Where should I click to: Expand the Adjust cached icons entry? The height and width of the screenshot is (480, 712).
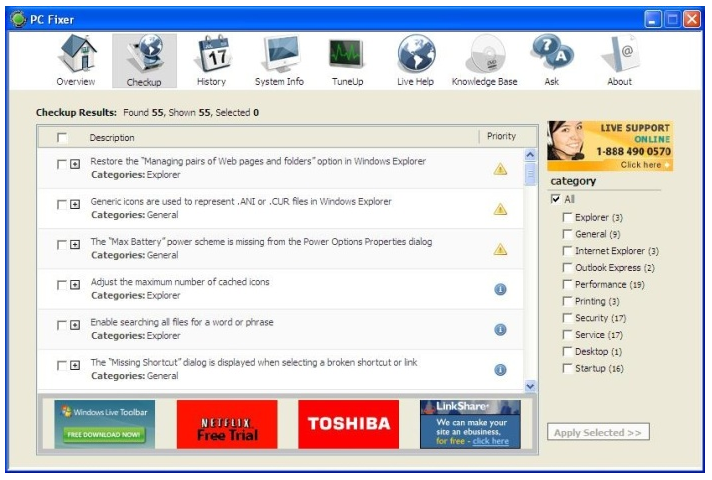[75, 285]
